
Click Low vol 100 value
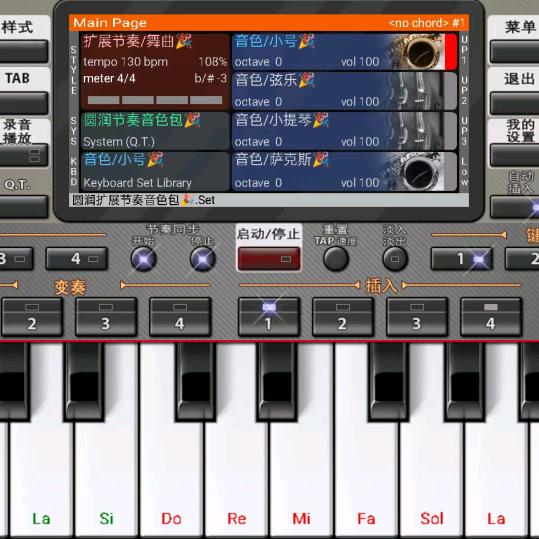pyautogui.click(x=360, y=183)
